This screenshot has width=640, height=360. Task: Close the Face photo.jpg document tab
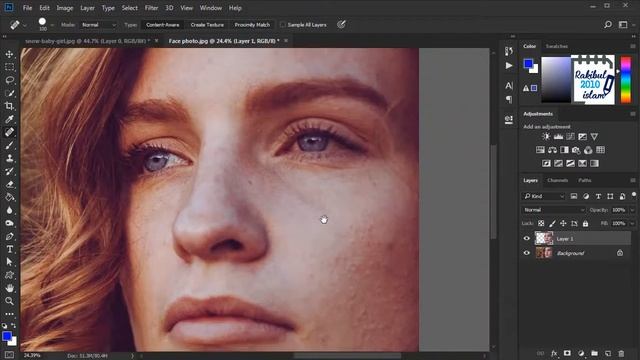click(286, 41)
